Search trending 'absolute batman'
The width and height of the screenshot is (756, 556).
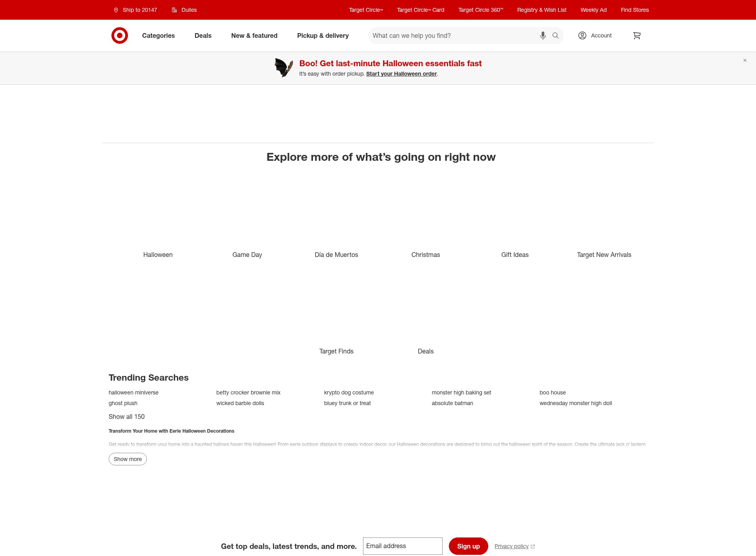(x=452, y=403)
